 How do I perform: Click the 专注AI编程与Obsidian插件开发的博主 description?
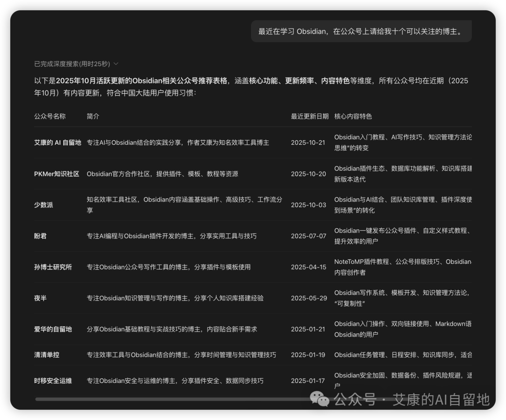(171, 236)
